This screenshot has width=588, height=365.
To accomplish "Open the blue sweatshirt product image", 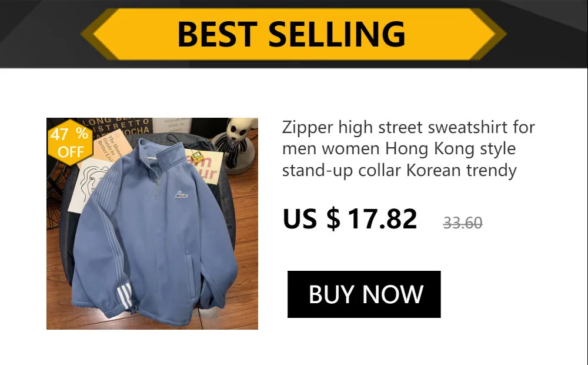I will 152,224.
